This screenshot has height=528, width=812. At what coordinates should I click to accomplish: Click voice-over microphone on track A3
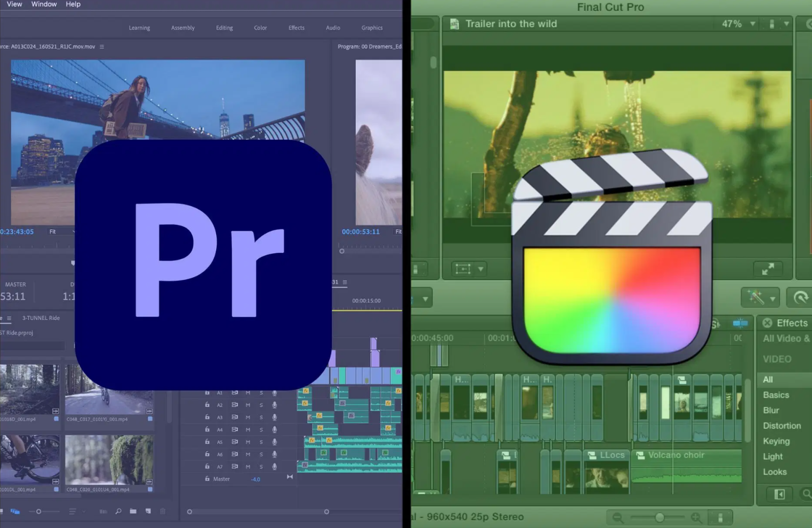[275, 417]
